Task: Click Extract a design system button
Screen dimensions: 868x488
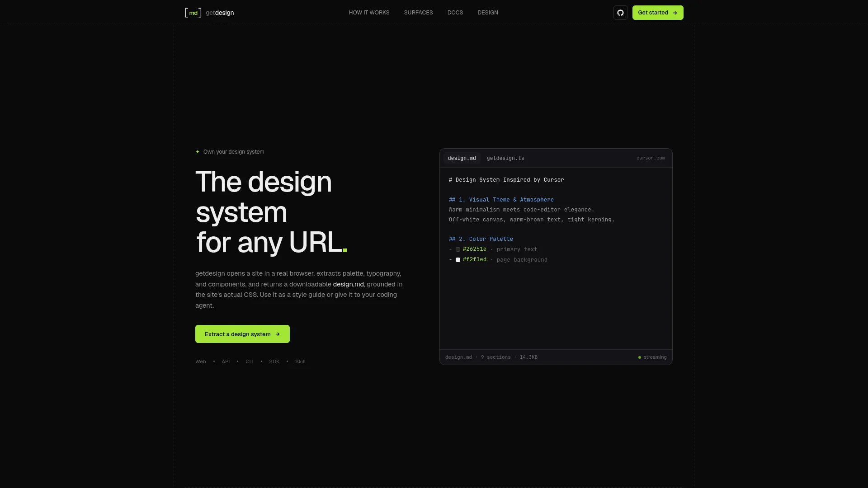Action: point(242,334)
